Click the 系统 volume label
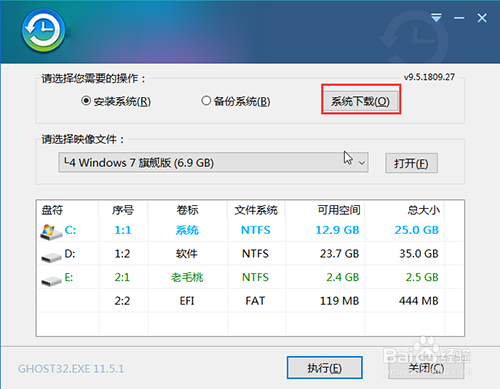The image size is (500, 389). click(x=187, y=230)
